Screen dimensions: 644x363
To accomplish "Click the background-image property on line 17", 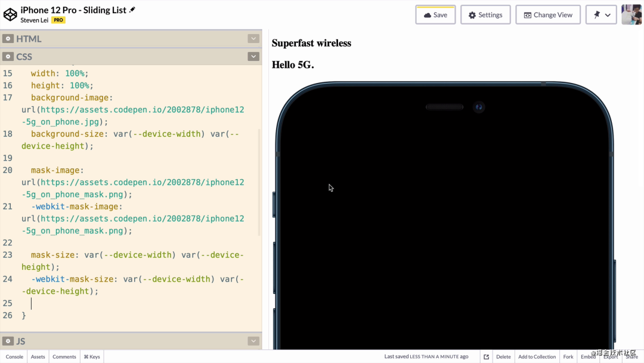I will (x=70, y=98).
